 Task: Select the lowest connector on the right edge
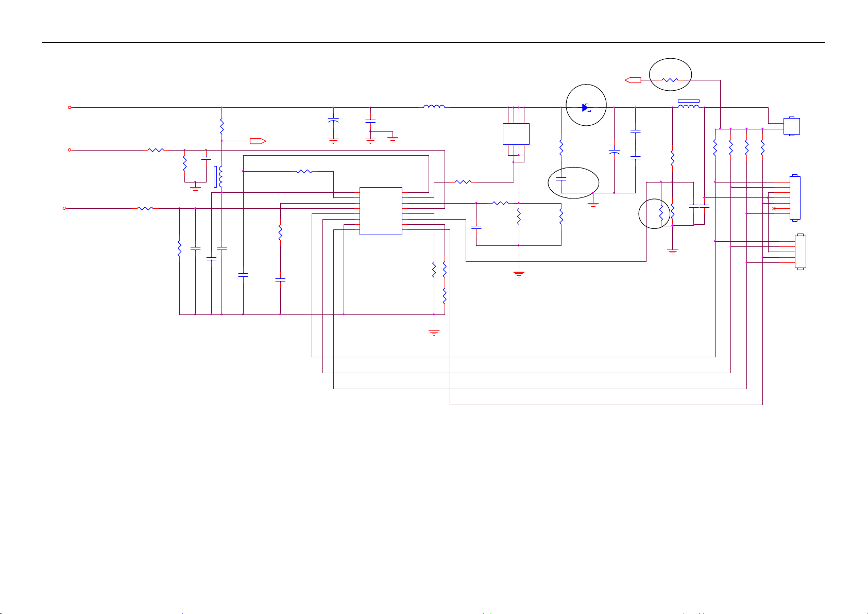(801, 252)
